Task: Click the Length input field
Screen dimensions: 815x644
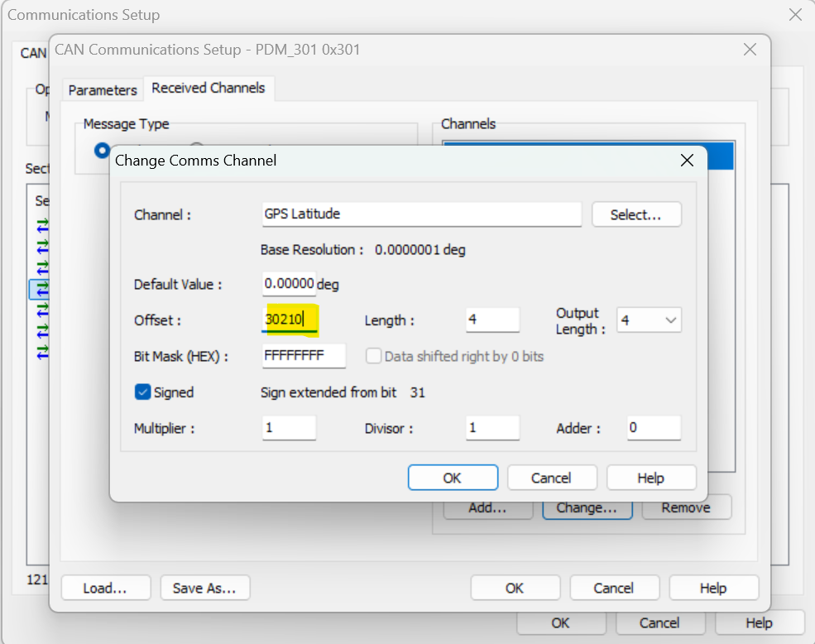Action: pos(492,320)
